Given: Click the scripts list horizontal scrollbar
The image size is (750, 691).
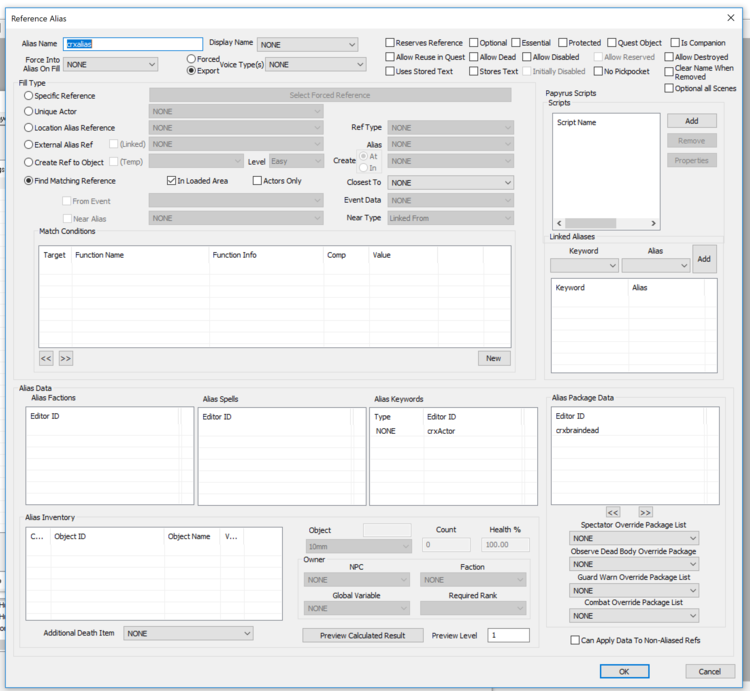Looking at the screenshot, I should pyautogui.click(x=590, y=223).
